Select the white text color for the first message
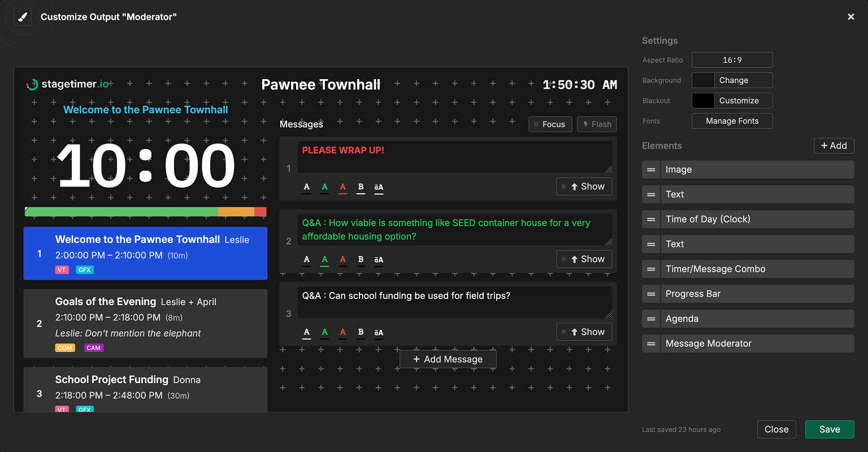This screenshot has width=868, height=452. tap(307, 187)
